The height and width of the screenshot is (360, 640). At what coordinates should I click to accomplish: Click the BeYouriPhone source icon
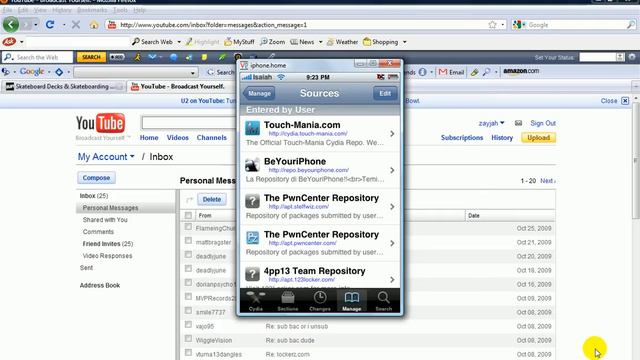click(x=252, y=165)
